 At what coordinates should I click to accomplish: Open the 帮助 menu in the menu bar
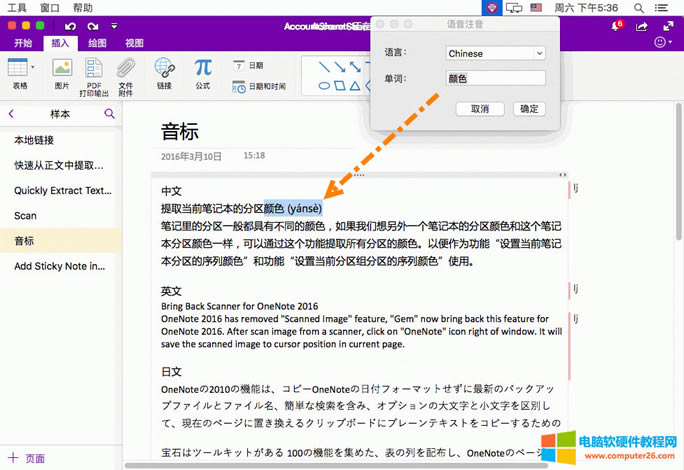point(83,7)
